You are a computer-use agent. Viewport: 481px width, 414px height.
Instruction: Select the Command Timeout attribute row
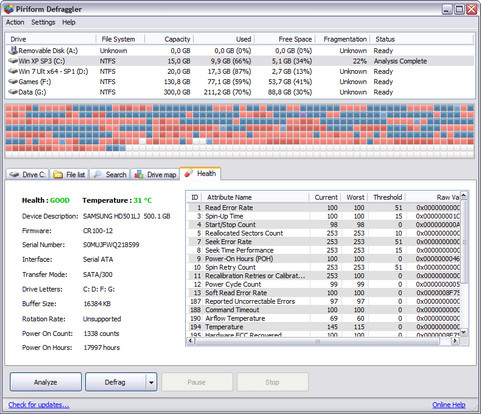[324, 310]
